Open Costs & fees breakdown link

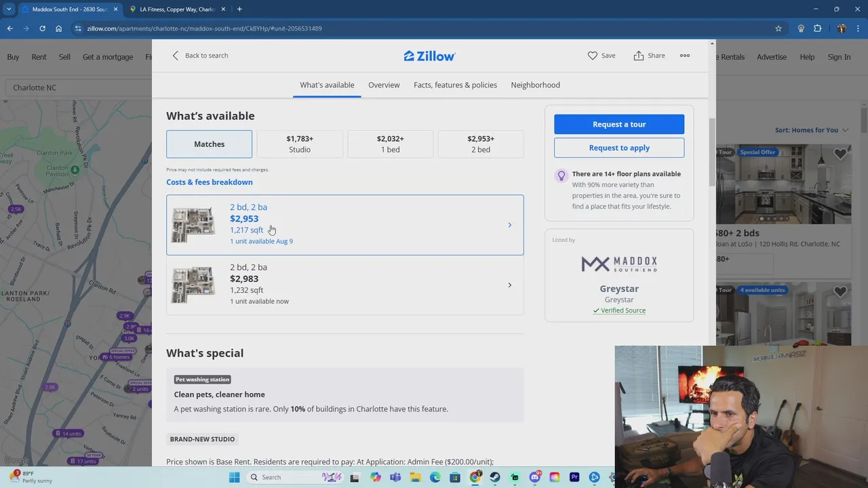pyautogui.click(x=210, y=182)
